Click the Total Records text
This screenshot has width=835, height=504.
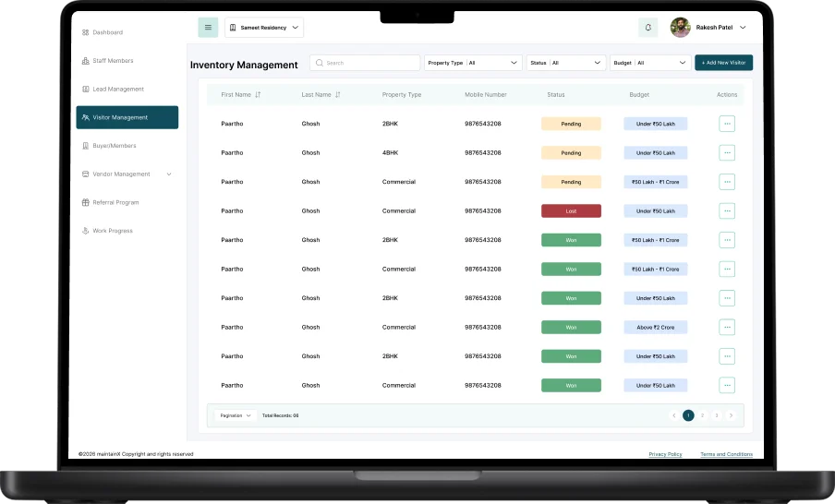[280, 415]
